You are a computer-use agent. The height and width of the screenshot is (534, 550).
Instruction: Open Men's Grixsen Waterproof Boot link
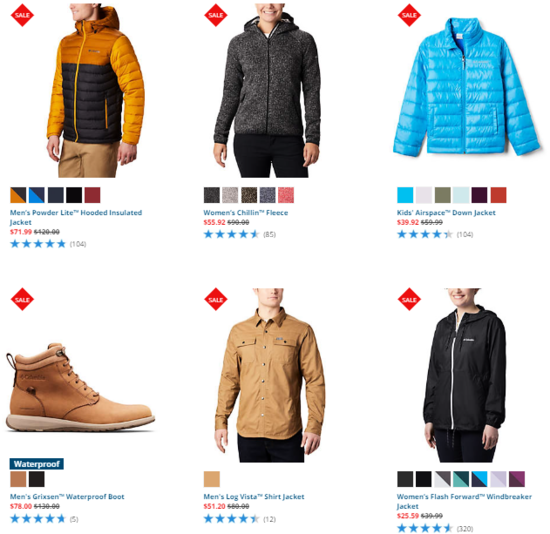pyautogui.click(x=67, y=496)
